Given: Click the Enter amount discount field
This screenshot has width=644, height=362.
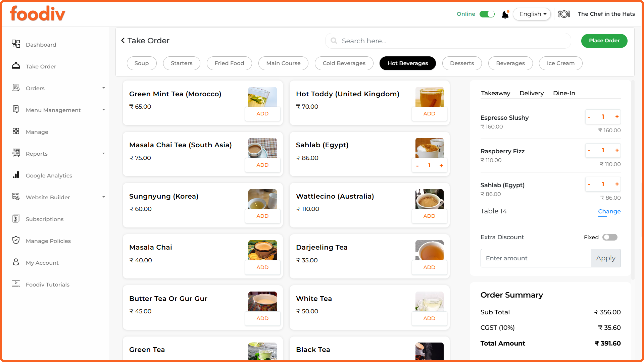Looking at the screenshot, I should click(x=536, y=258).
